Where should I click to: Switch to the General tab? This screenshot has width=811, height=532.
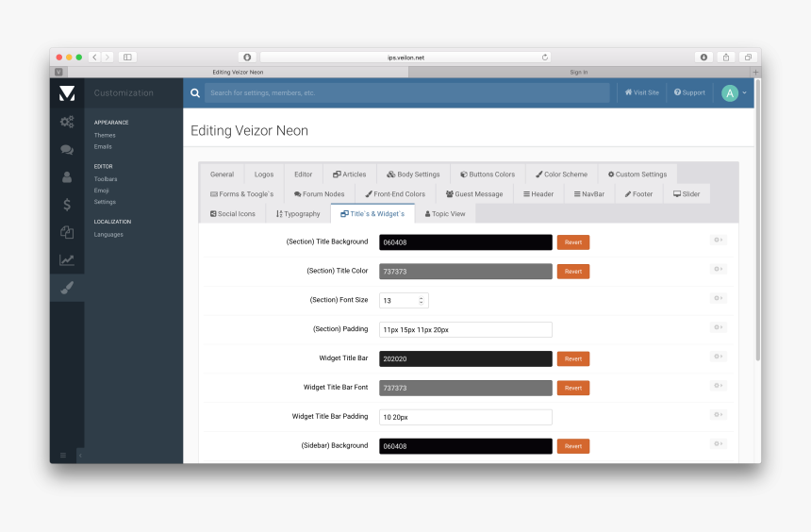[222, 175]
